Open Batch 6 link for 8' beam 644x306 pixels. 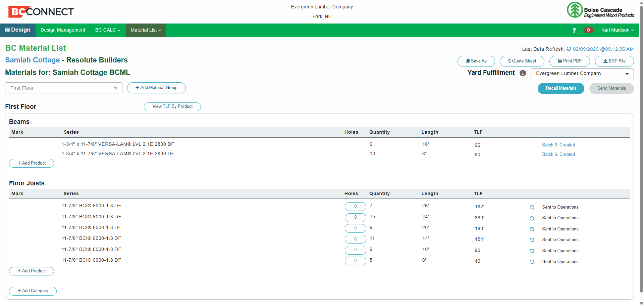tap(558, 155)
